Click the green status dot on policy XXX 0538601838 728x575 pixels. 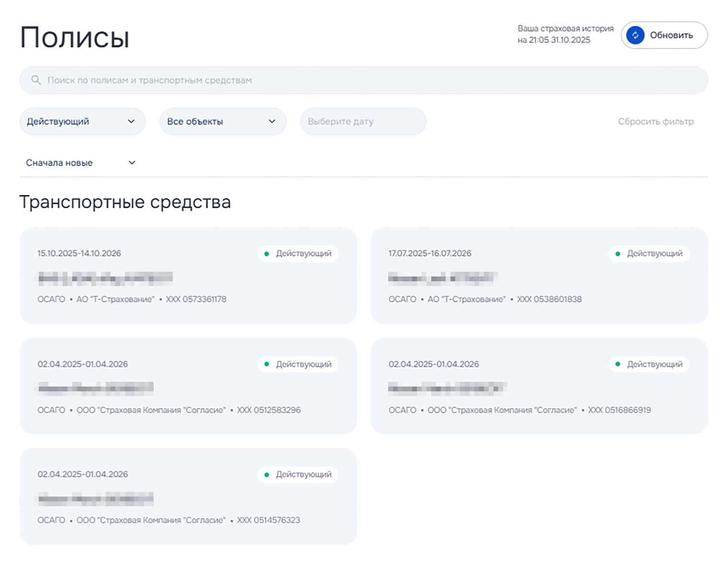618,254
